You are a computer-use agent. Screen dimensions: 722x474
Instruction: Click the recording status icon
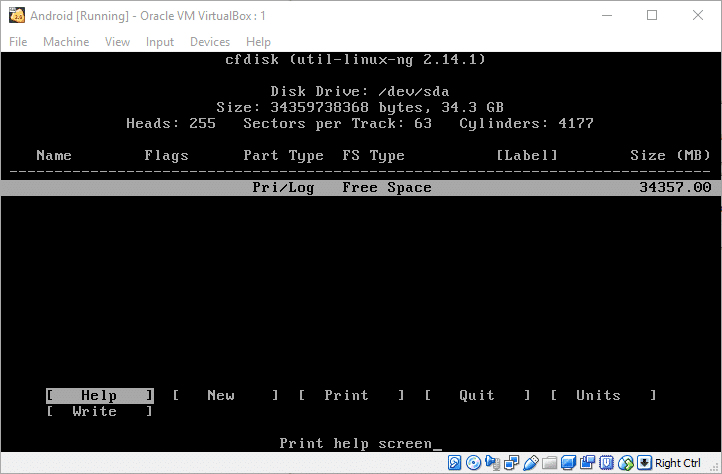click(x=588, y=463)
